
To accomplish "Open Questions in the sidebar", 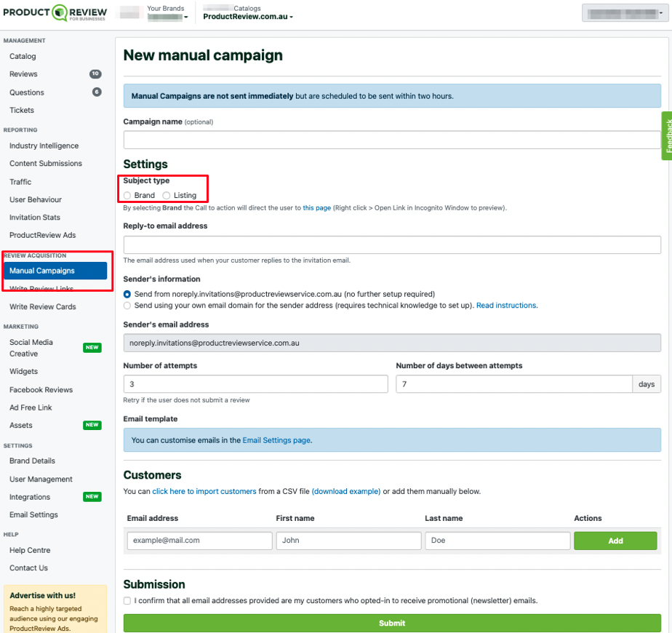I will 27,92.
